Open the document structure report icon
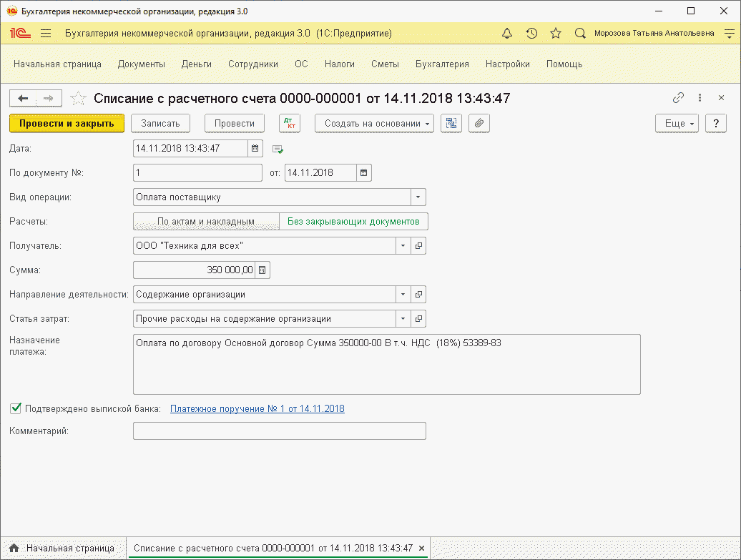Viewport: 741px width, 560px height. click(x=451, y=123)
